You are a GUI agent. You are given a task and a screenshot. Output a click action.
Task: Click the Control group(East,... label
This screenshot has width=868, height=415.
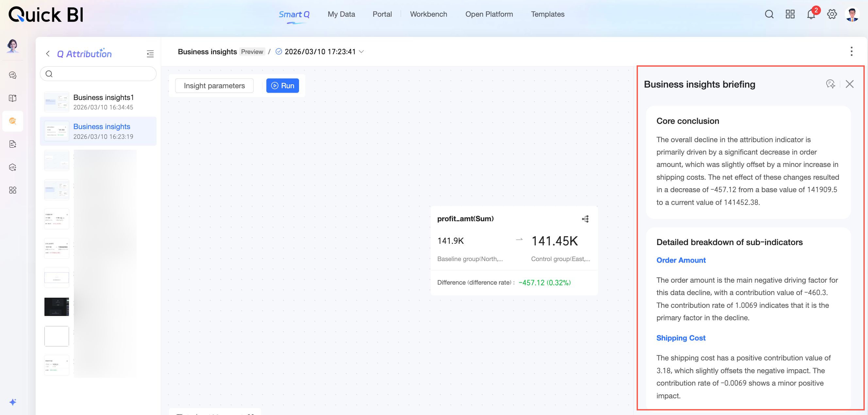point(560,259)
